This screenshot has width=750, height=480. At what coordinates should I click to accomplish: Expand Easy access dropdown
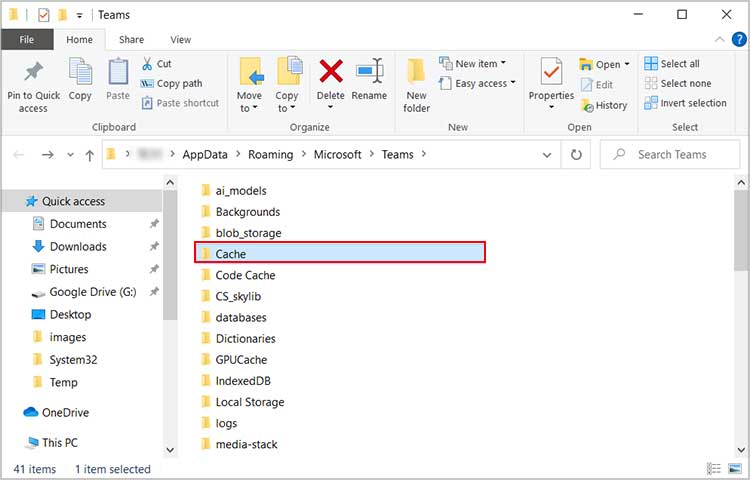[513, 83]
